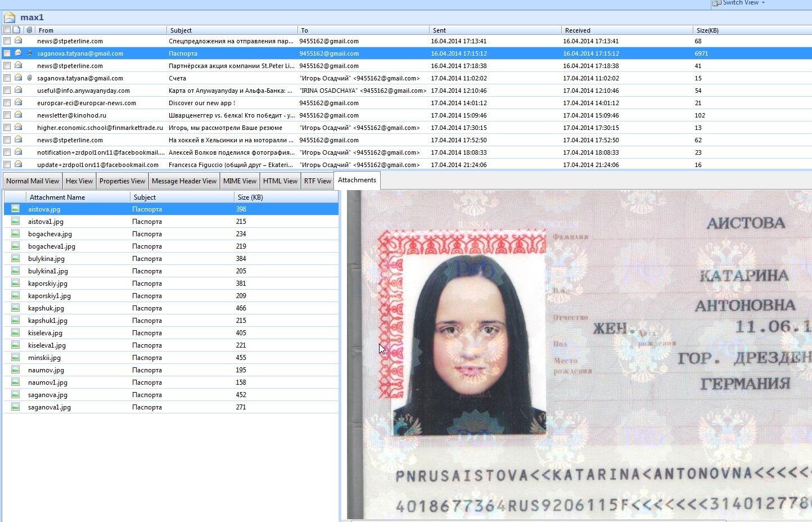Screen dimensions: 812x522
Task: Check the box for the kinohod newsletter email
Action: click(x=7, y=115)
